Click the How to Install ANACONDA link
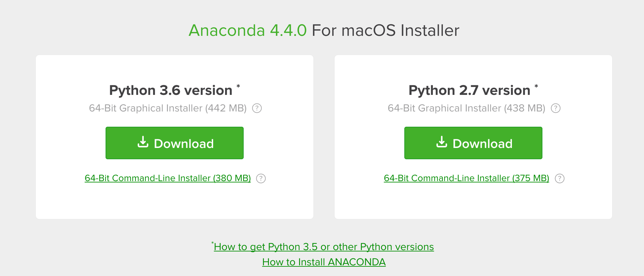This screenshot has height=276, width=644. (x=324, y=262)
